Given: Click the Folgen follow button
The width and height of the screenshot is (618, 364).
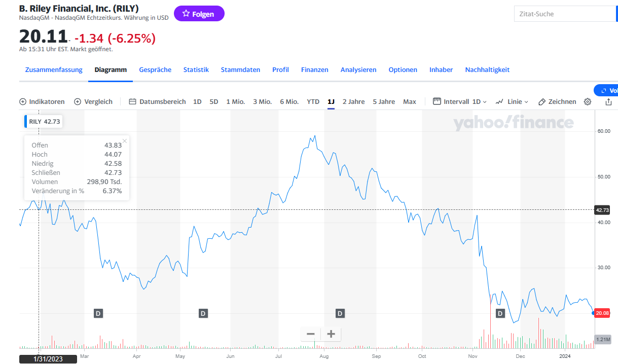Looking at the screenshot, I should tap(199, 14).
